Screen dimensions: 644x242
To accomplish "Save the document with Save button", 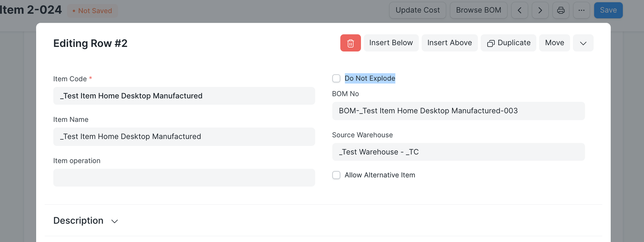I will click(608, 10).
